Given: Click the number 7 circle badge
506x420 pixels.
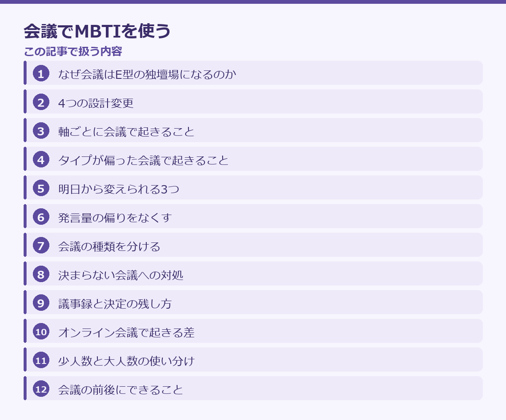Looking at the screenshot, I should pos(41,246).
